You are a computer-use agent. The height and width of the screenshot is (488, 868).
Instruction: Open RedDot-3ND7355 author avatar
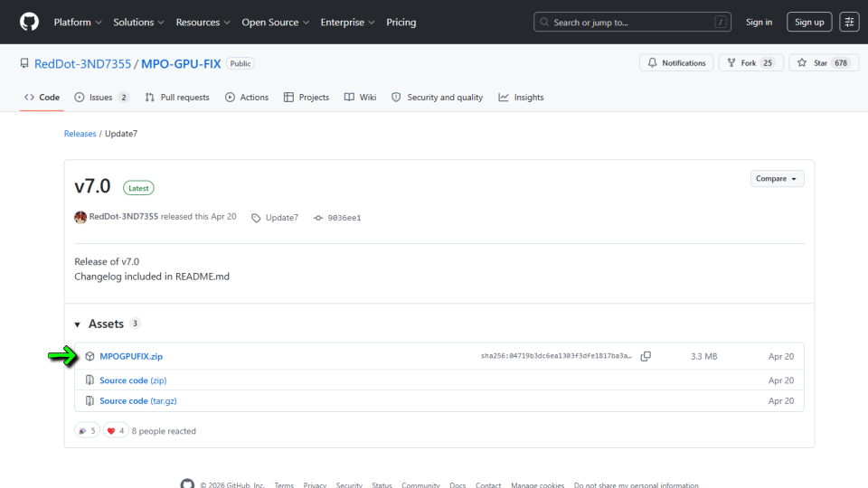pos(80,217)
